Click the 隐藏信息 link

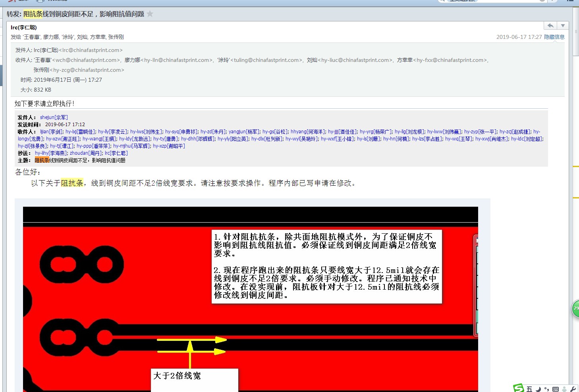554,37
